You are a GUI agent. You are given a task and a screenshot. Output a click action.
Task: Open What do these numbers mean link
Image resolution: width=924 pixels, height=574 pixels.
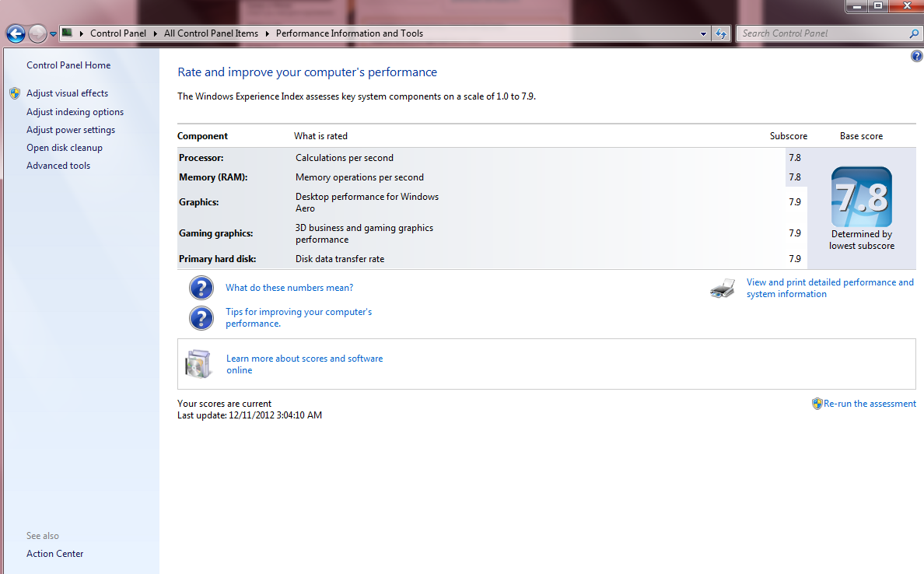(x=289, y=288)
